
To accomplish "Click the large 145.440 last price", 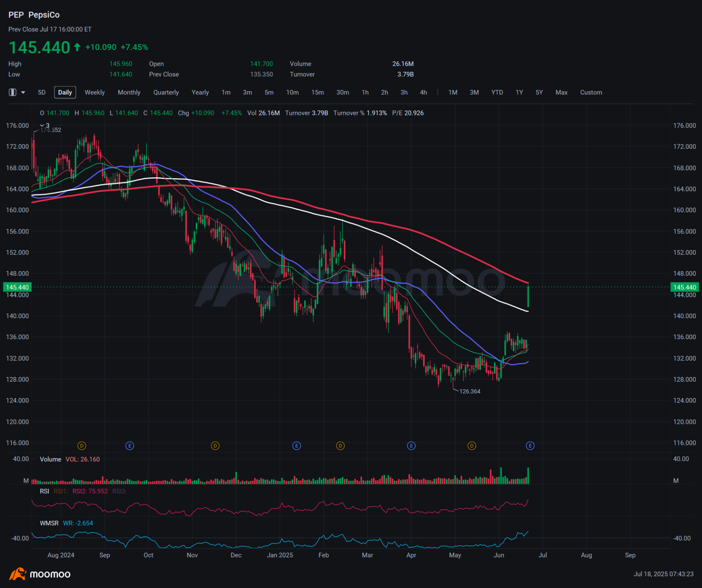I will [x=39, y=47].
